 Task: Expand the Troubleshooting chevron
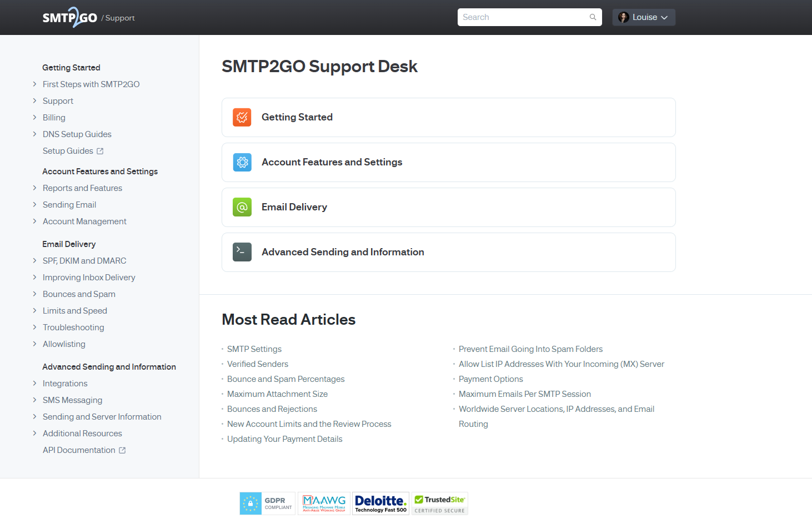(34, 327)
